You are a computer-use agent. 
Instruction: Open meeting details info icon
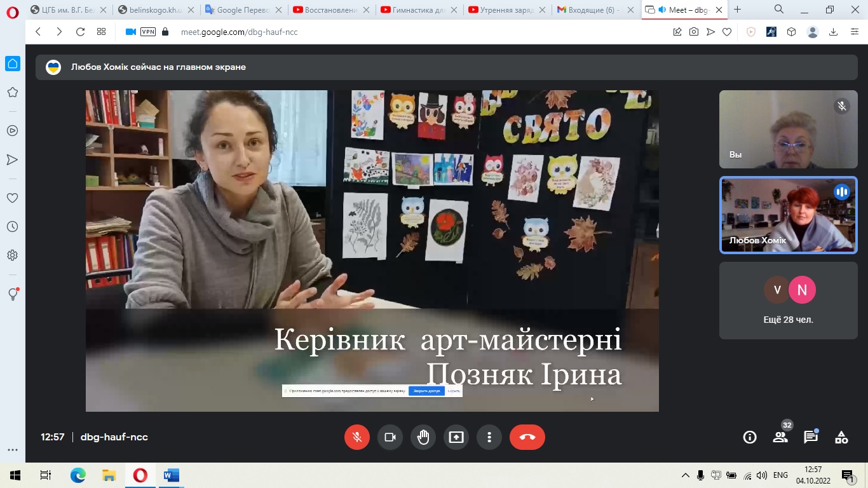tap(750, 437)
